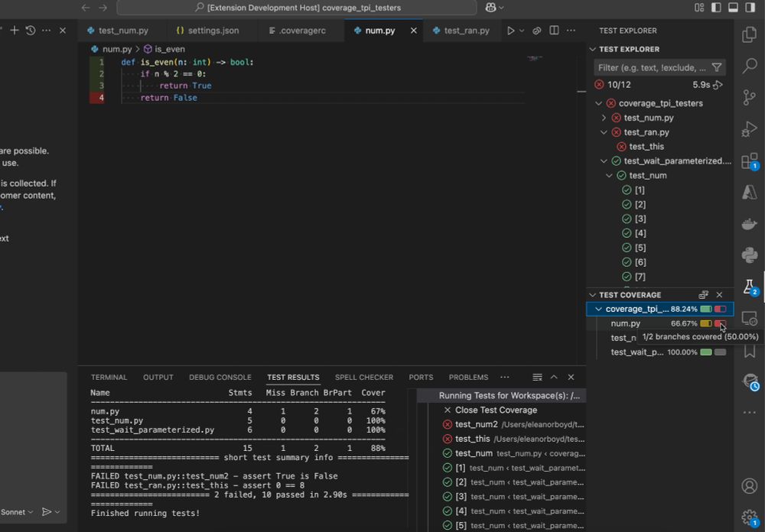Viewport: 765px width, 532px height.
Task: Open the Extensions view with badge
Action: click(749, 161)
